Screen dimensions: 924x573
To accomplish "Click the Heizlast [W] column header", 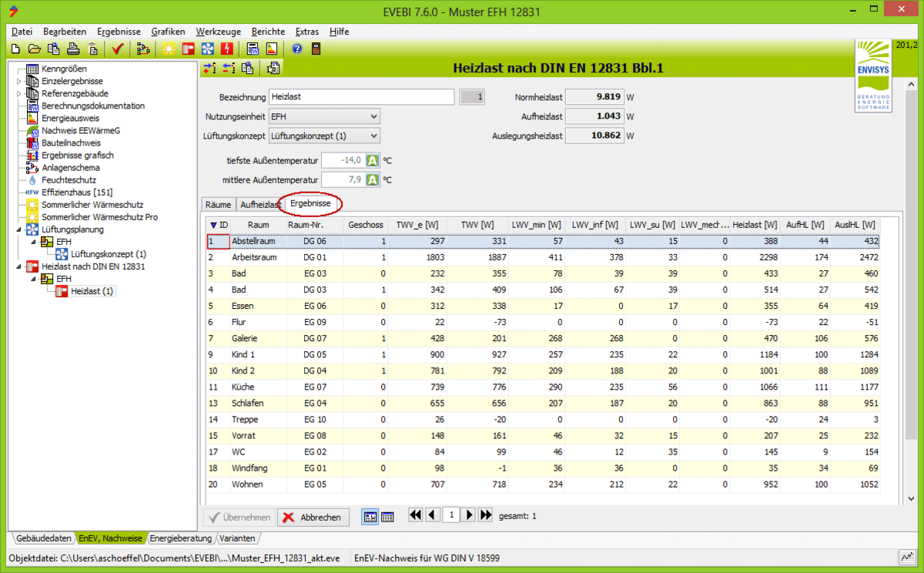I will (x=755, y=224).
